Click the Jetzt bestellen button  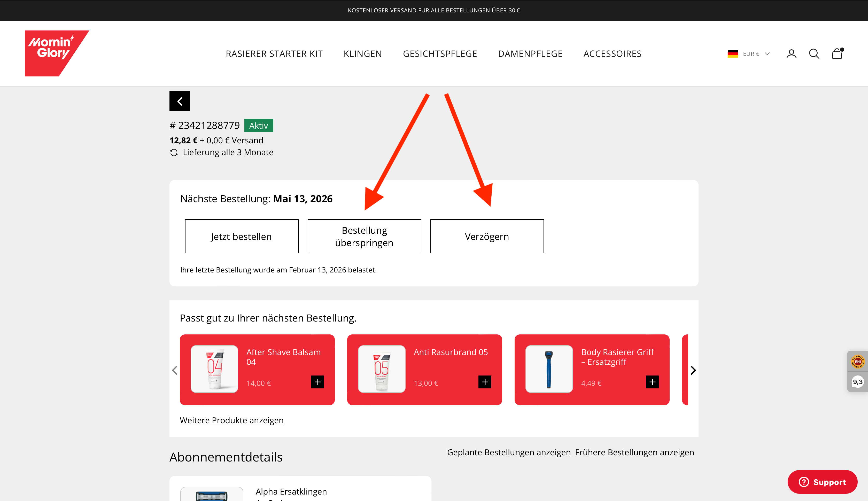pos(241,236)
